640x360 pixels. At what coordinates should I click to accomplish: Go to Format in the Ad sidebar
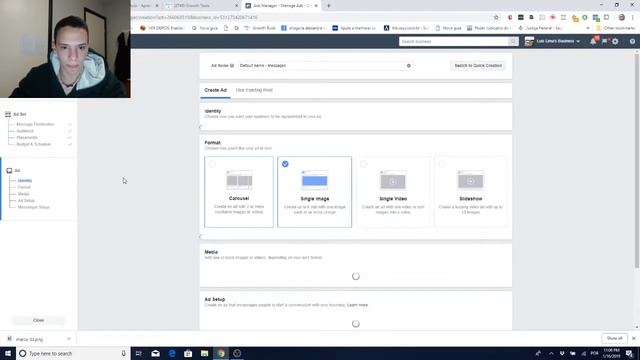(24, 187)
